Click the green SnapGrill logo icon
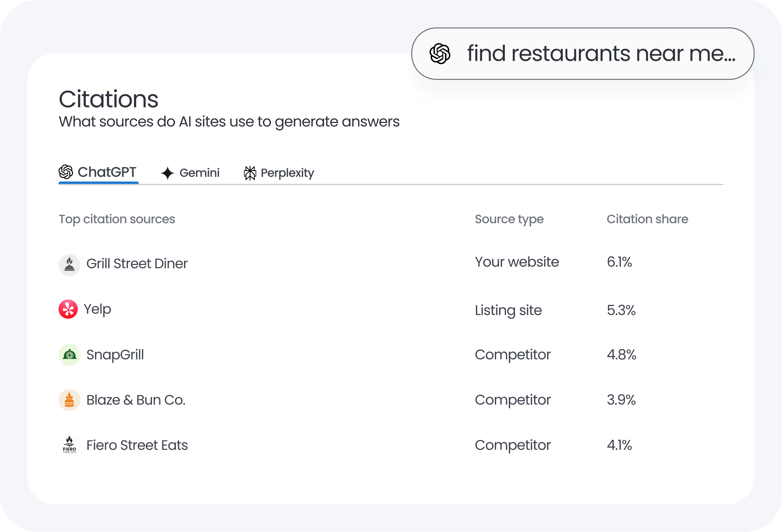 click(x=69, y=355)
